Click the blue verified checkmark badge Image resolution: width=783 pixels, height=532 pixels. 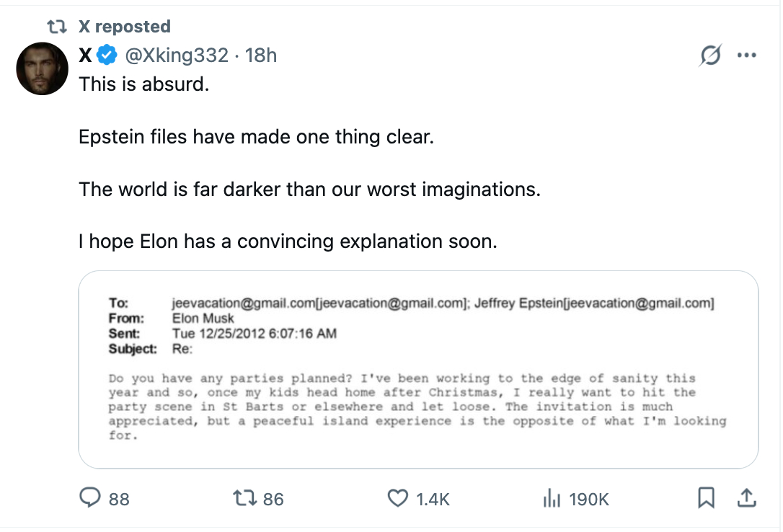108,55
